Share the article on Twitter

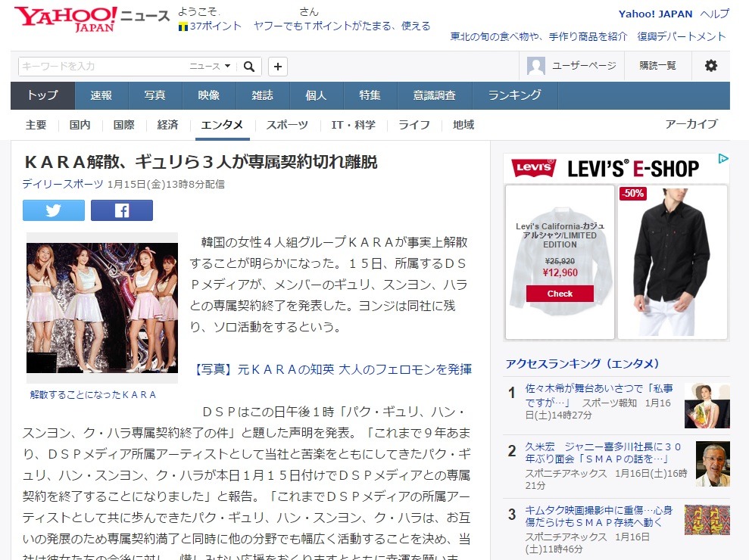(x=54, y=210)
